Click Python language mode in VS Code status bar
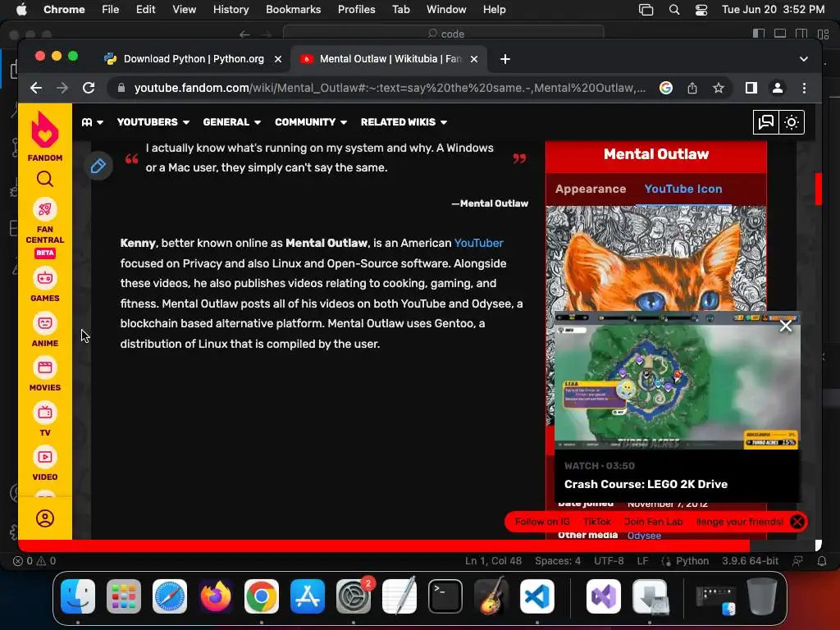The image size is (840, 630). pyautogui.click(x=692, y=561)
